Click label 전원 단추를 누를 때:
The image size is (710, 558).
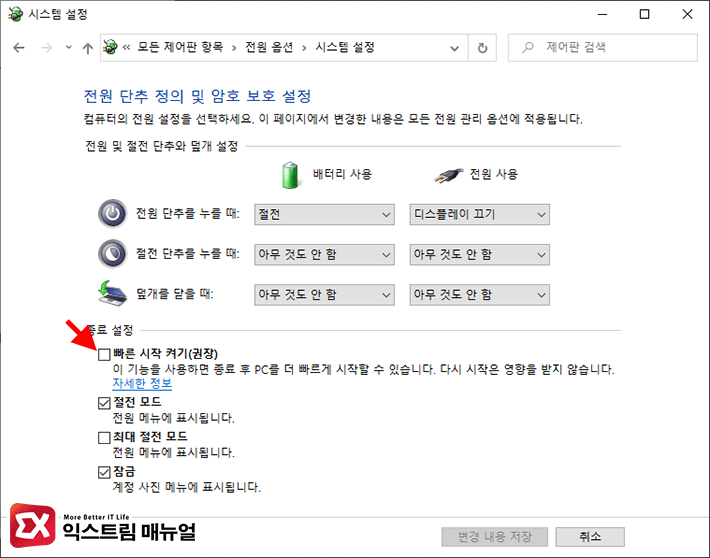(187, 213)
